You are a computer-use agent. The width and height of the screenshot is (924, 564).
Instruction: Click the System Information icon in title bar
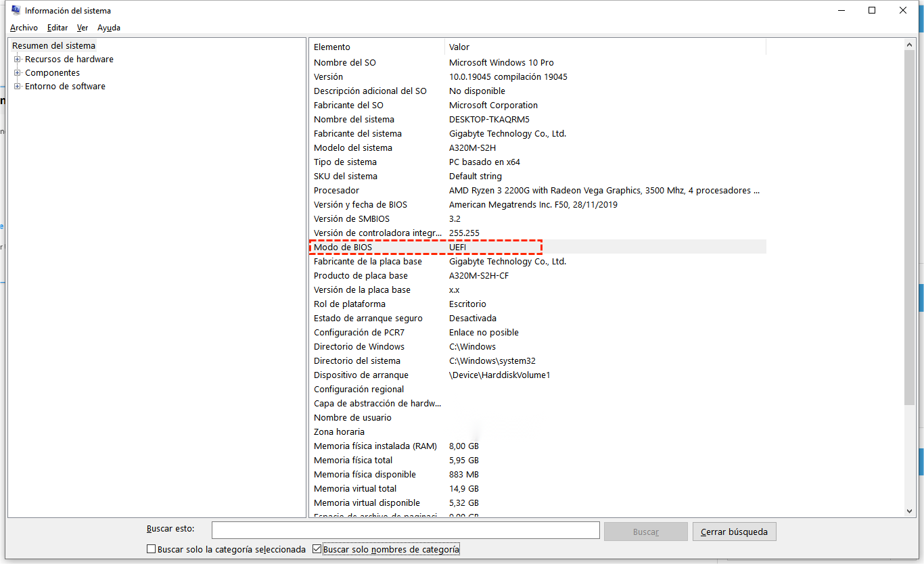pyautogui.click(x=15, y=10)
